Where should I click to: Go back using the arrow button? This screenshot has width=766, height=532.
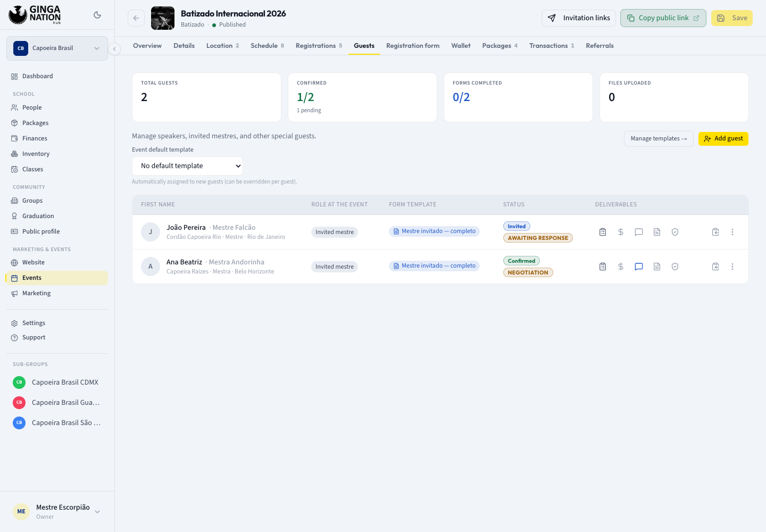(x=136, y=18)
